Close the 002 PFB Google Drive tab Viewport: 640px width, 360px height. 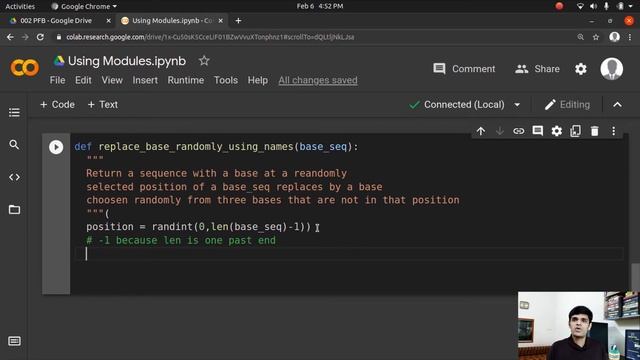point(109,20)
